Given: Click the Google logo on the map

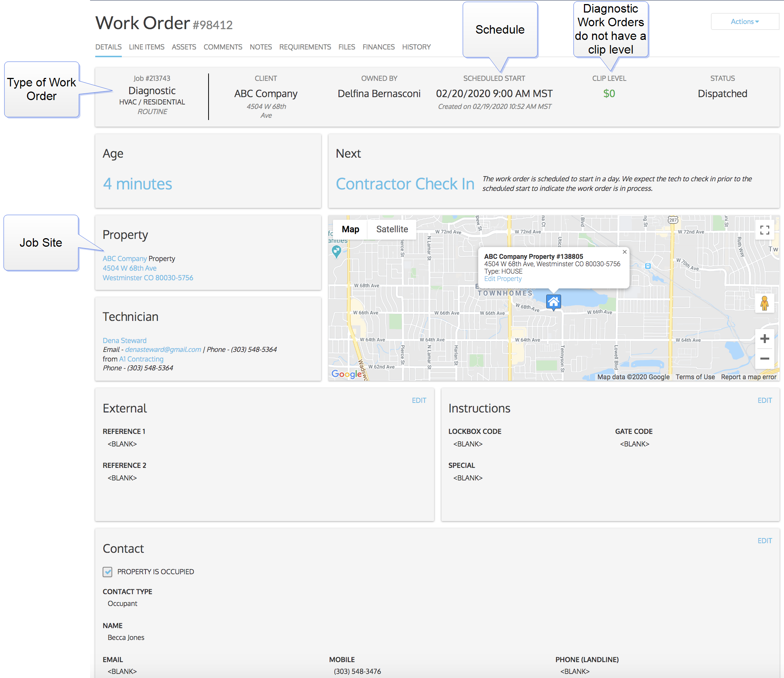Looking at the screenshot, I should click(x=346, y=374).
